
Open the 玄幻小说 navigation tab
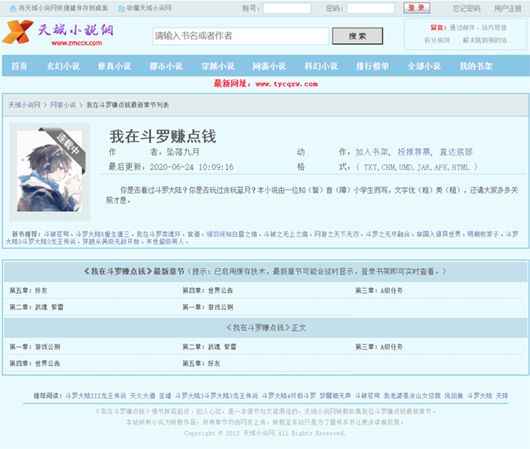63,66
